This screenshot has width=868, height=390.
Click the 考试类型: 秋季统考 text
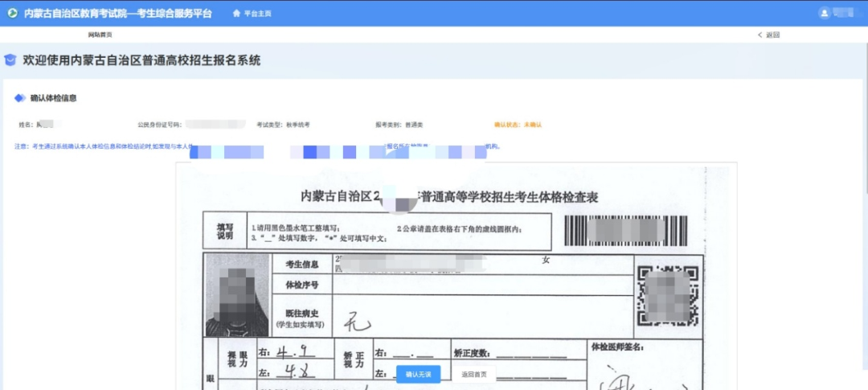[284, 125]
